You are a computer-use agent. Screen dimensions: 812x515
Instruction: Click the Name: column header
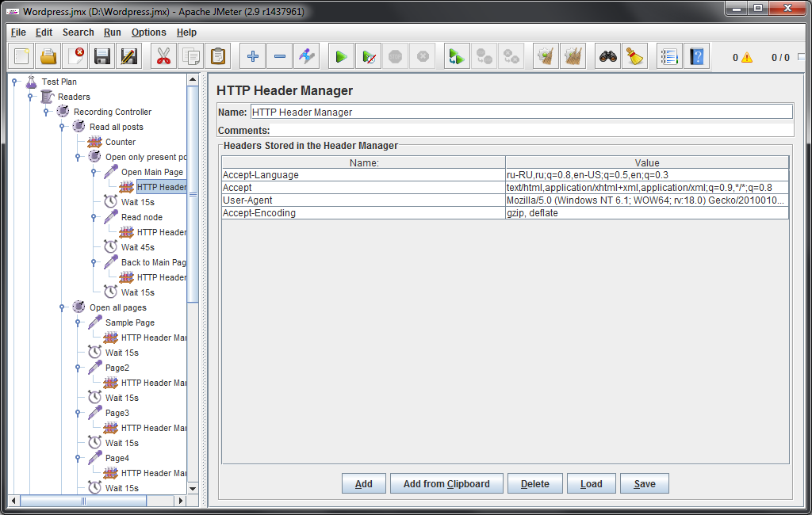(363, 162)
